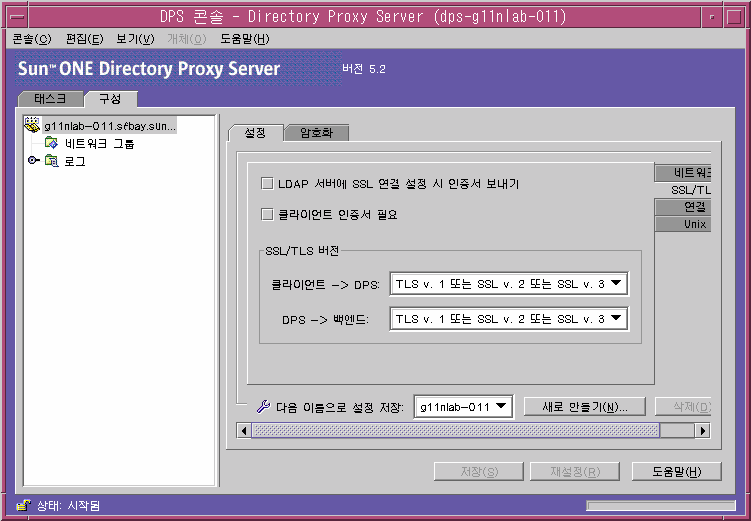
Task: Select the 네트워크 그룹 tree item
Action: point(99,144)
